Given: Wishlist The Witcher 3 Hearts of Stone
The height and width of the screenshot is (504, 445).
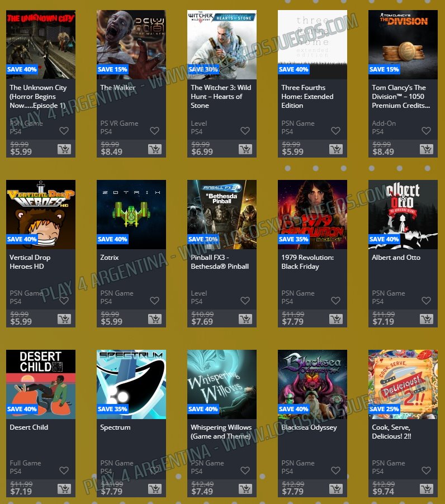Looking at the screenshot, I should [245, 131].
